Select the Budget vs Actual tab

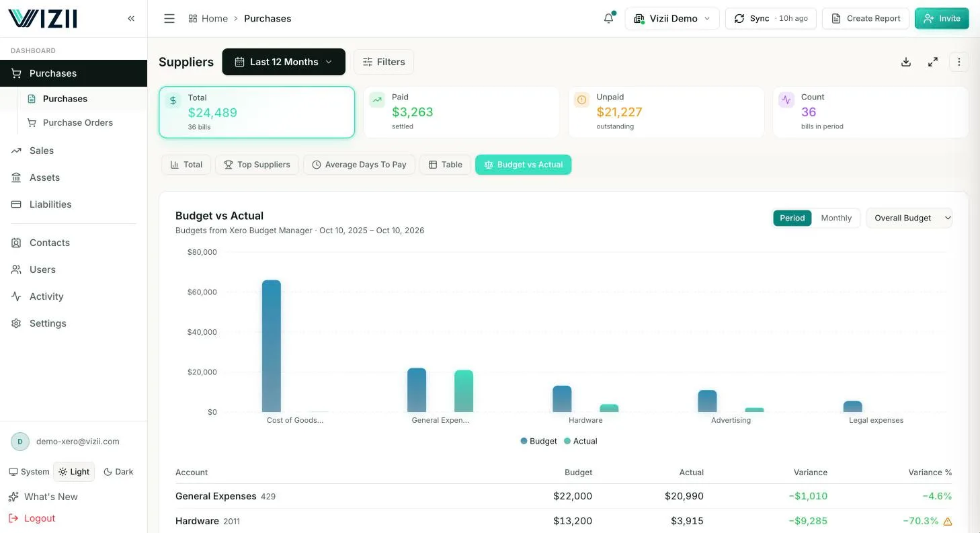(x=523, y=165)
